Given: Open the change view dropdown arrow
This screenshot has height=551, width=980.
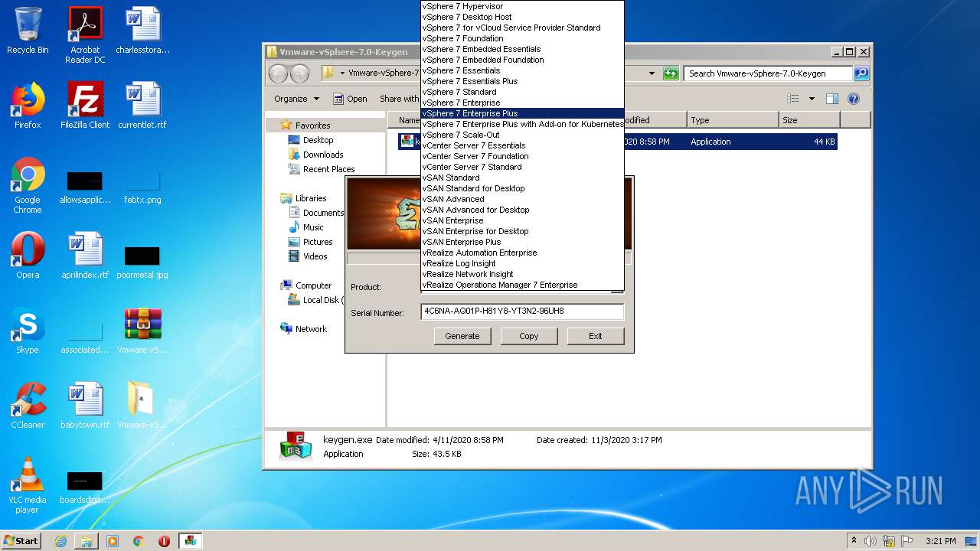Looking at the screenshot, I should tap(812, 99).
